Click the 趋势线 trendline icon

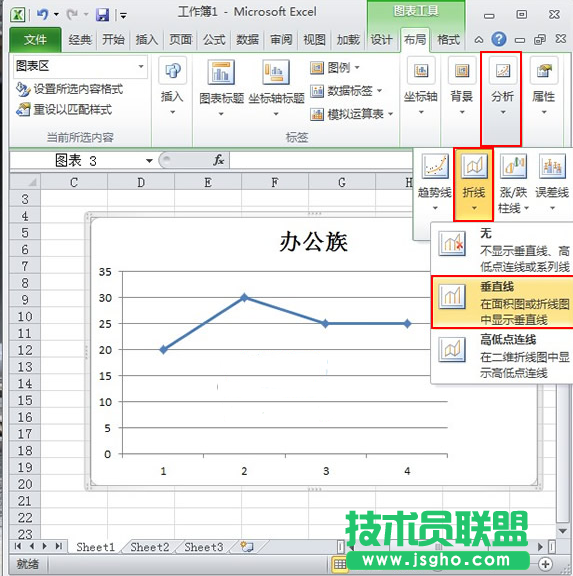[435, 166]
